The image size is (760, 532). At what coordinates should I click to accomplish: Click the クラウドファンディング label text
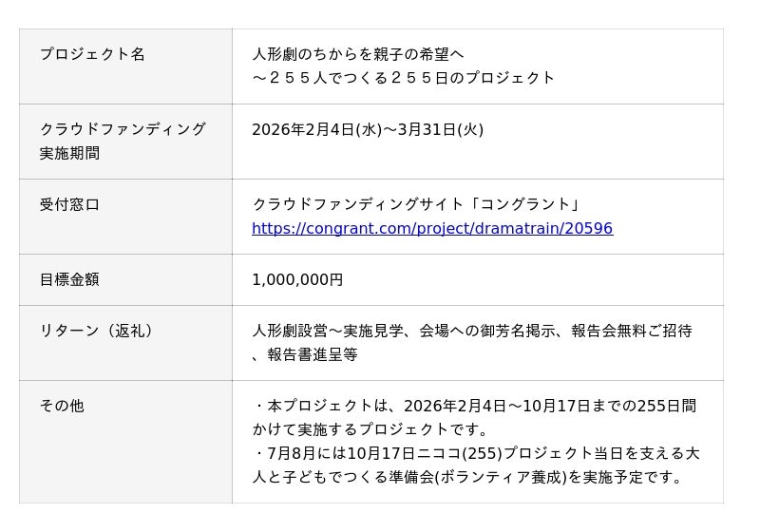pyautogui.click(x=123, y=129)
